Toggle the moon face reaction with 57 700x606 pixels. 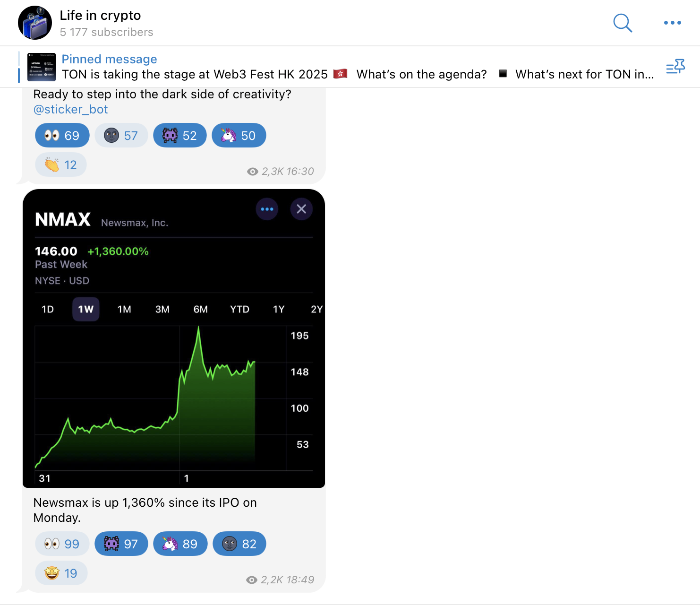tap(121, 136)
